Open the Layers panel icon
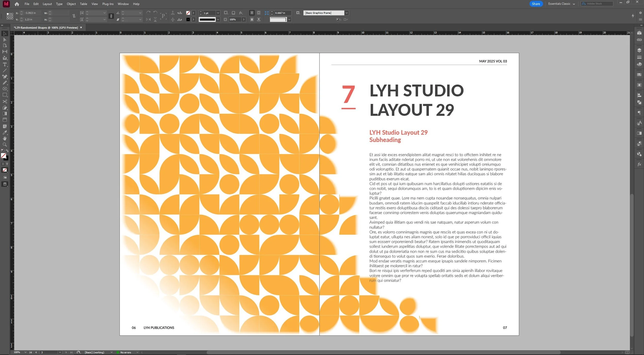644x355 pixels. pos(639,50)
